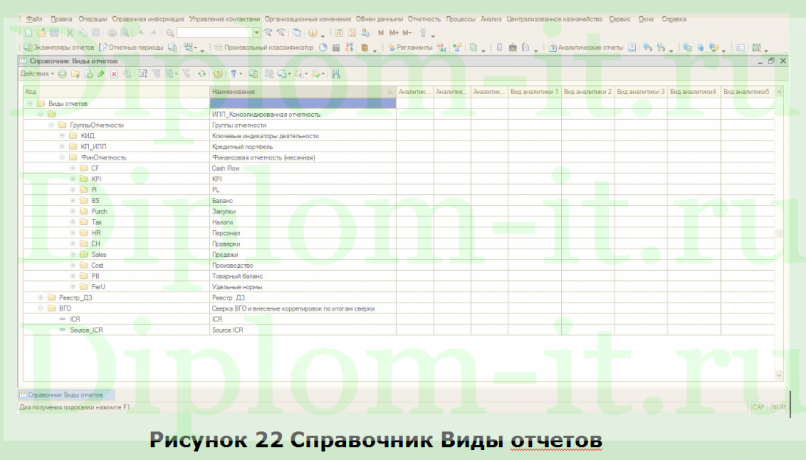This screenshot has width=806, height=460.
Task: Expand the КИД folder
Action: (62, 136)
